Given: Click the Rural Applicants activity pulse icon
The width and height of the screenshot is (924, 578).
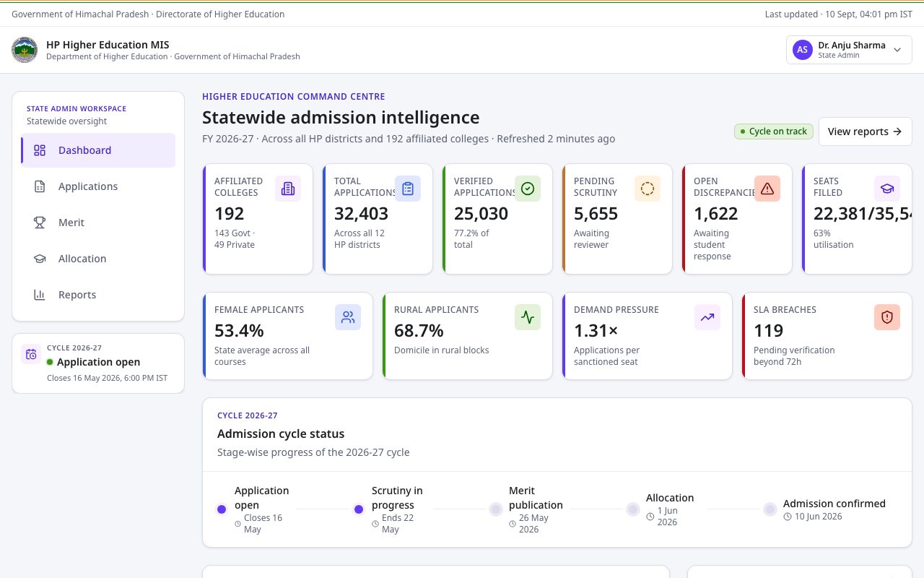Looking at the screenshot, I should tap(528, 317).
